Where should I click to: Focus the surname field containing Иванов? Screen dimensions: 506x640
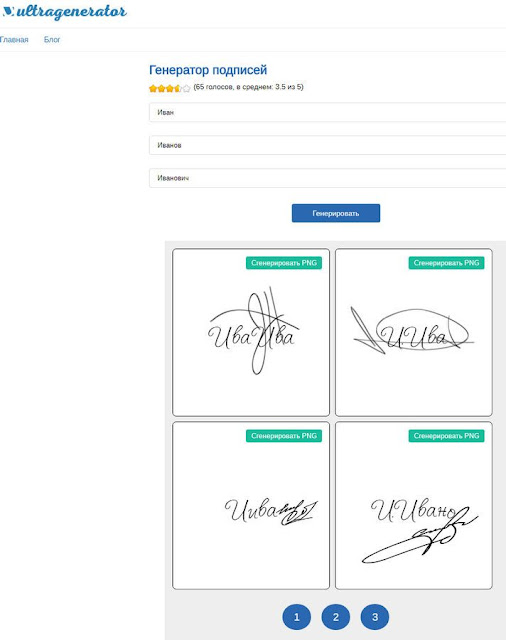pyautogui.click(x=327, y=145)
